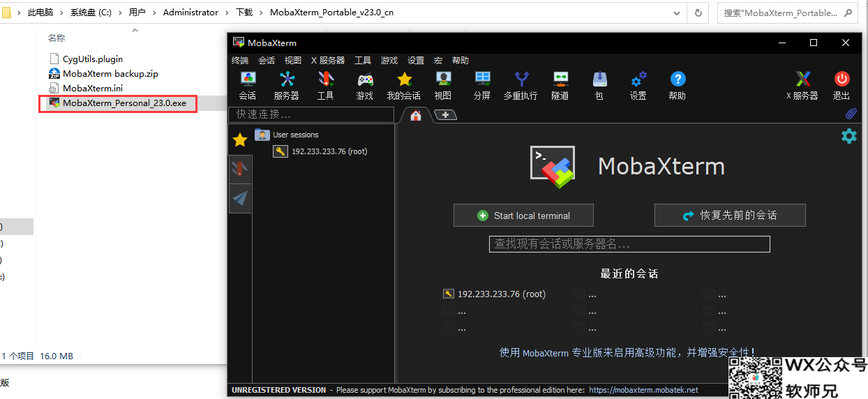
Task: Click the User sessions folder icon
Action: [262, 135]
